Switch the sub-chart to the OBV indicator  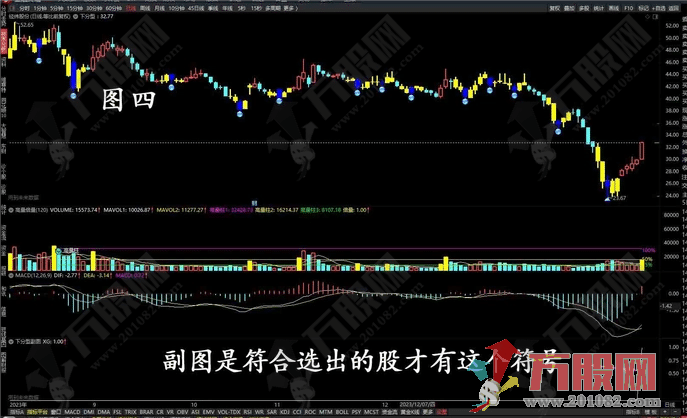coord(182,412)
